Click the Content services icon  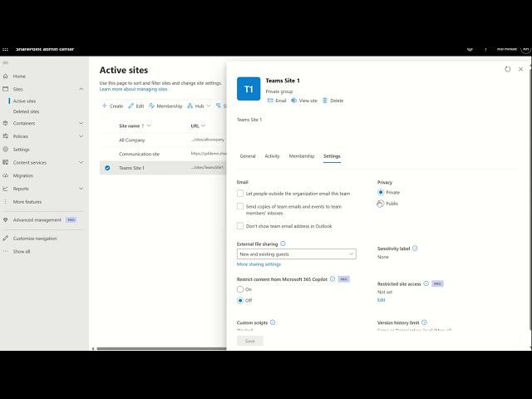coord(6,163)
